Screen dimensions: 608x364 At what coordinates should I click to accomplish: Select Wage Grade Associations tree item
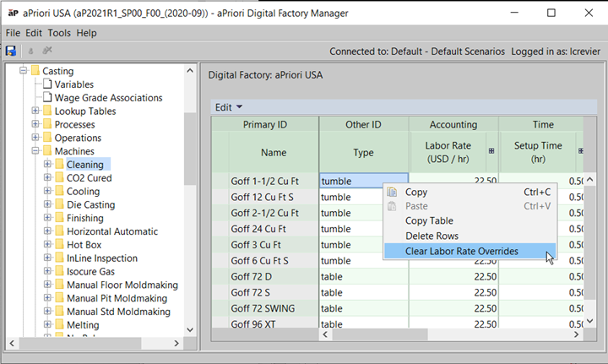tap(108, 98)
